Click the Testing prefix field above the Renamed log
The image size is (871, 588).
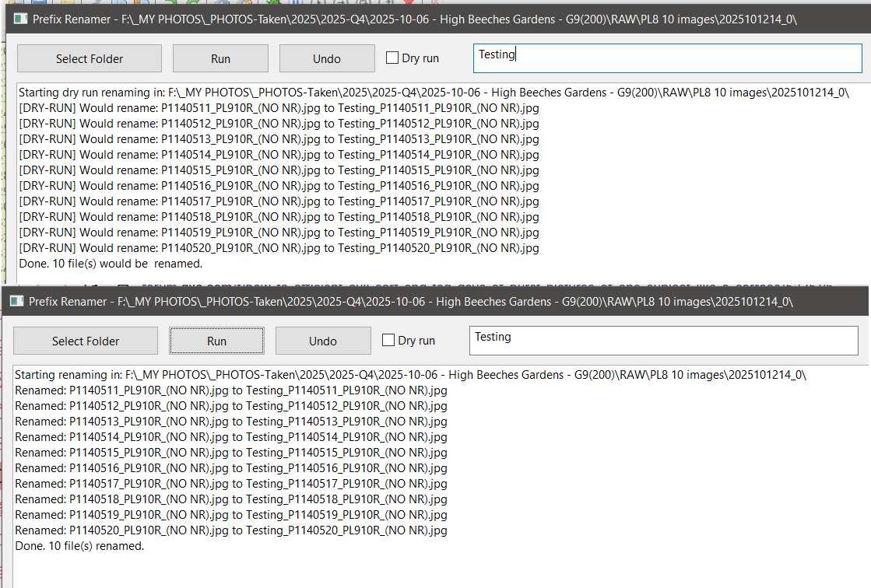point(663,341)
